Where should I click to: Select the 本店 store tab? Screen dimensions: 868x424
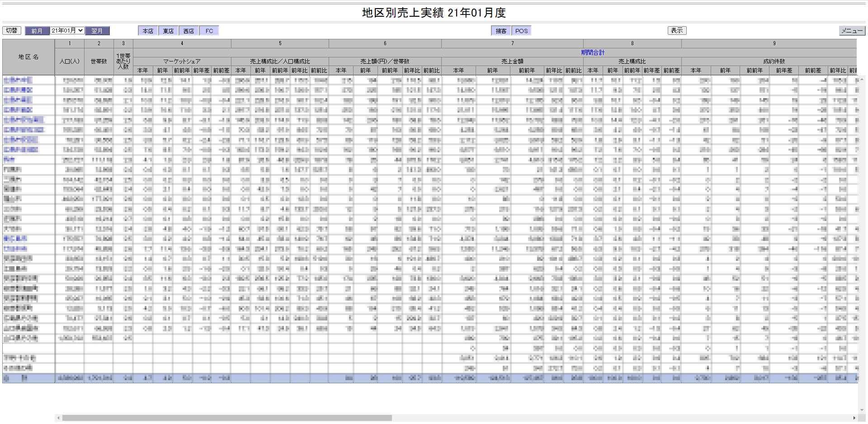coord(148,31)
